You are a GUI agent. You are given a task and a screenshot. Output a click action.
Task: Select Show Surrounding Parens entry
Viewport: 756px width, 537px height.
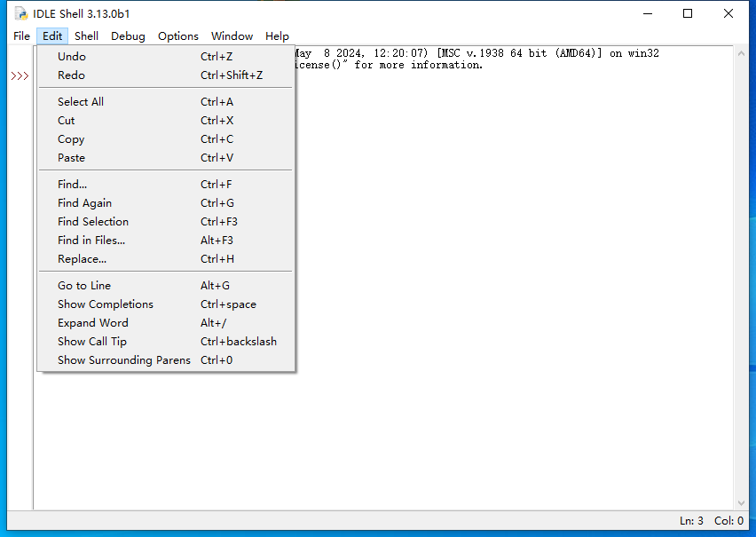166,360
